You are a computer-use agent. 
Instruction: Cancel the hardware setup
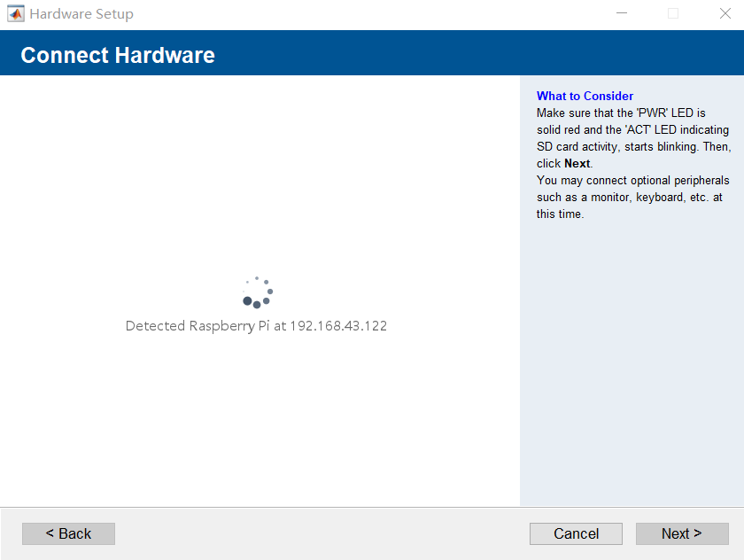pyautogui.click(x=576, y=533)
